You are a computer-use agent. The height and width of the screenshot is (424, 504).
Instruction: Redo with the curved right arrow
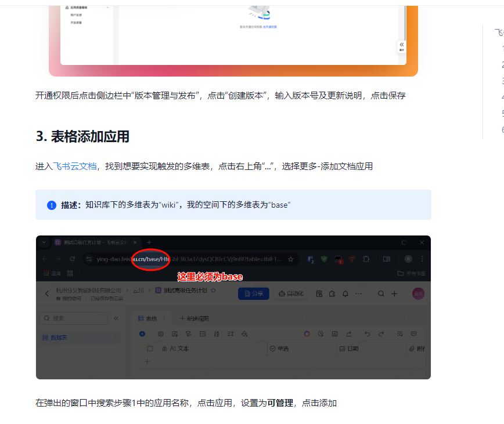(x=381, y=334)
